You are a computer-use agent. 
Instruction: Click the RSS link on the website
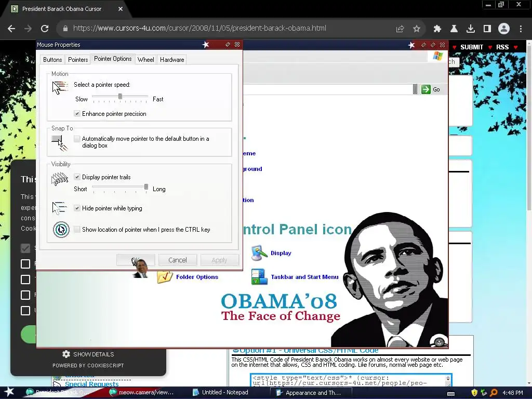click(x=502, y=47)
